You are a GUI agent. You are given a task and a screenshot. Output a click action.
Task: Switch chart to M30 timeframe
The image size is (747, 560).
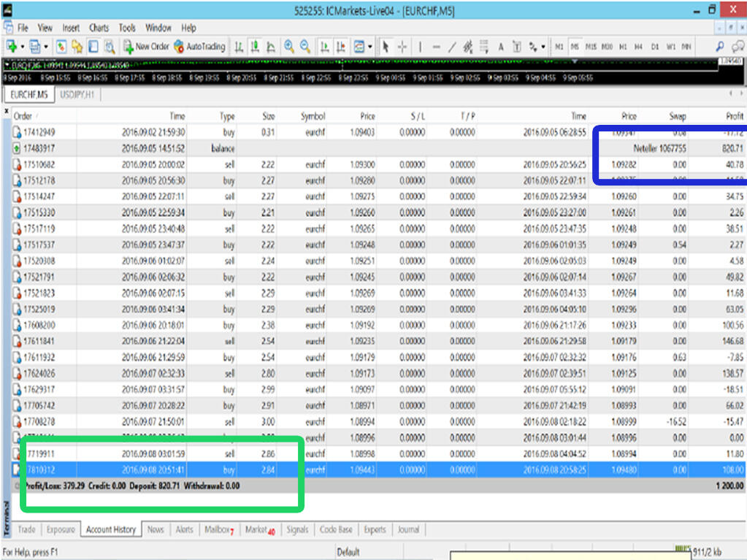[607, 47]
